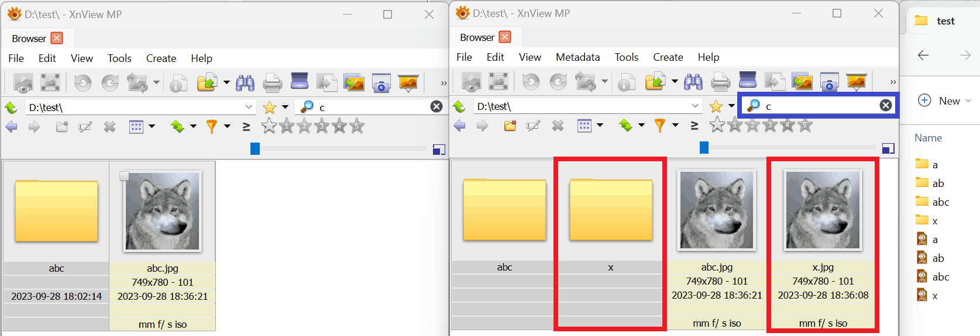Open the Help menu in left window
Image resolution: width=980 pixels, height=336 pixels.
pyautogui.click(x=201, y=58)
